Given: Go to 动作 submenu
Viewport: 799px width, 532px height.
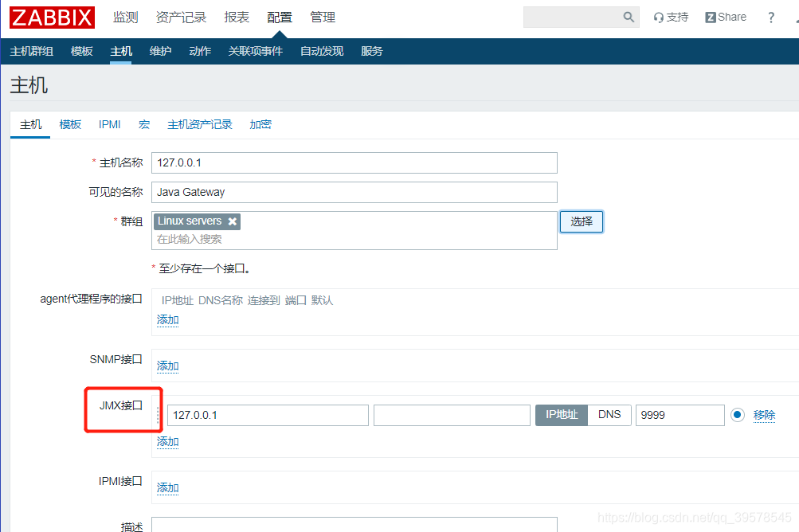Looking at the screenshot, I should (200, 51).
